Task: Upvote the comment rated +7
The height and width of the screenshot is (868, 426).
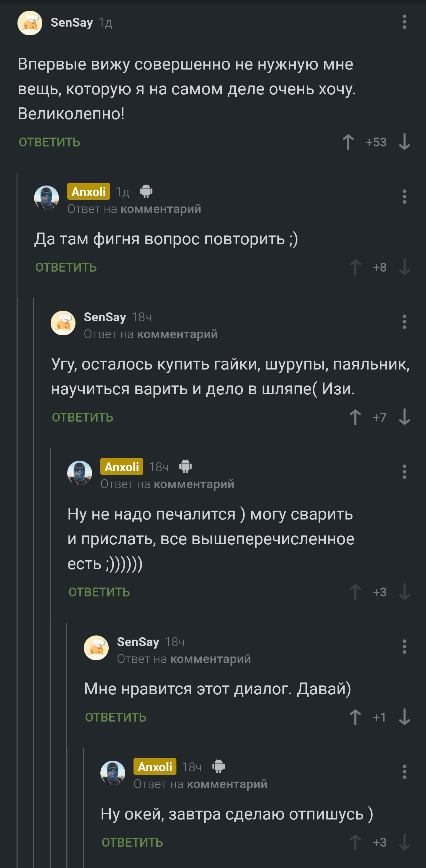Action: [x=355, y=417]
